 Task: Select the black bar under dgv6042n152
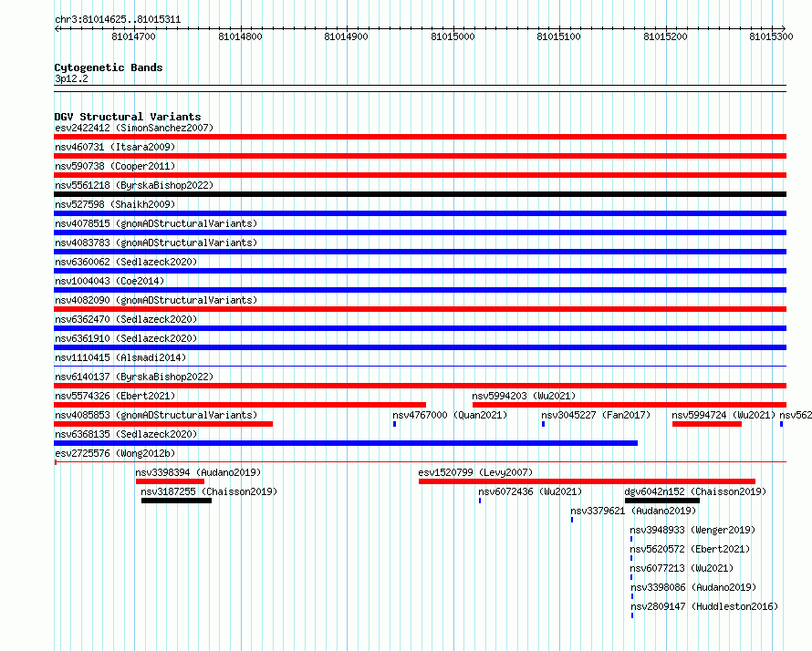[x=662, y=501]
